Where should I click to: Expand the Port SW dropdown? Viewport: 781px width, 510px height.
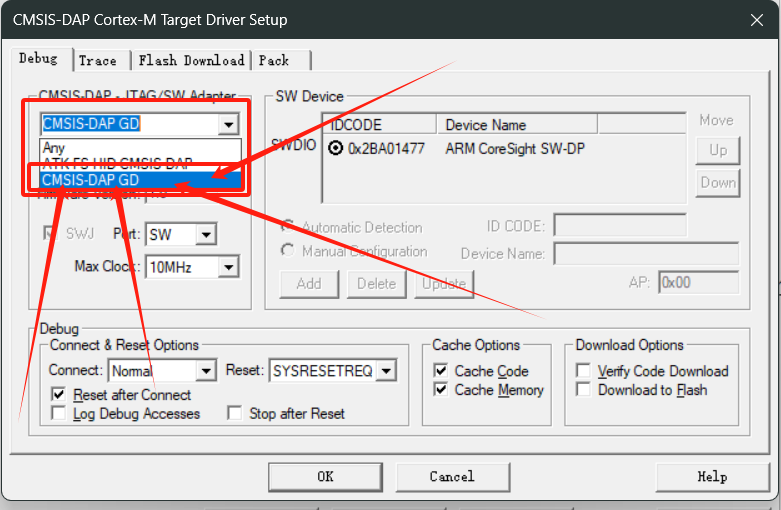[x=206, y=235]
